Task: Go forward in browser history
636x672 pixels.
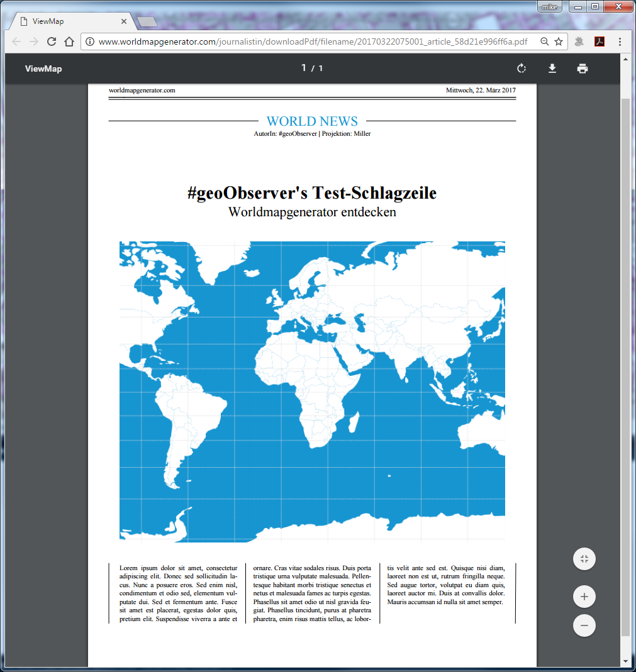Action: pos(34,41)
